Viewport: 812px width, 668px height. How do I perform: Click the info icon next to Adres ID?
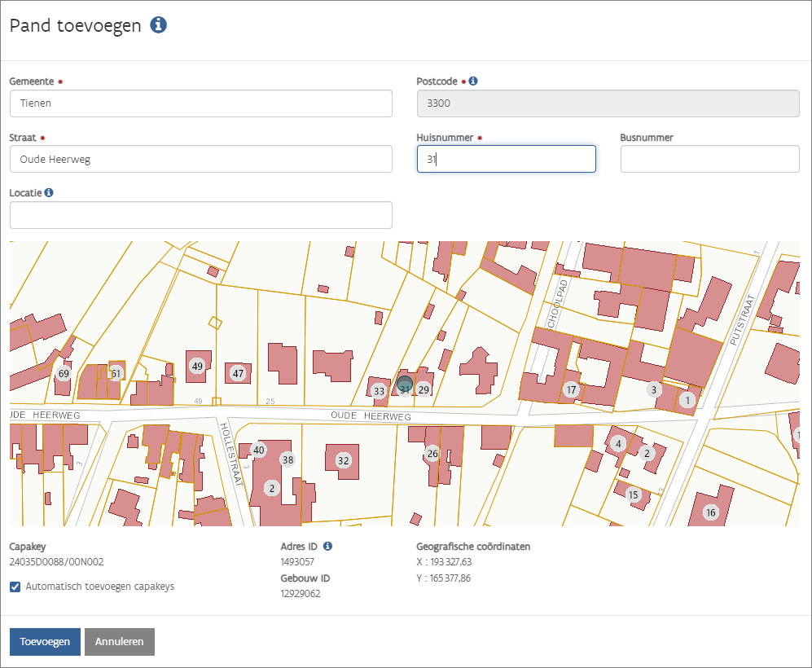pyautogui.click(x=327, y=546)
